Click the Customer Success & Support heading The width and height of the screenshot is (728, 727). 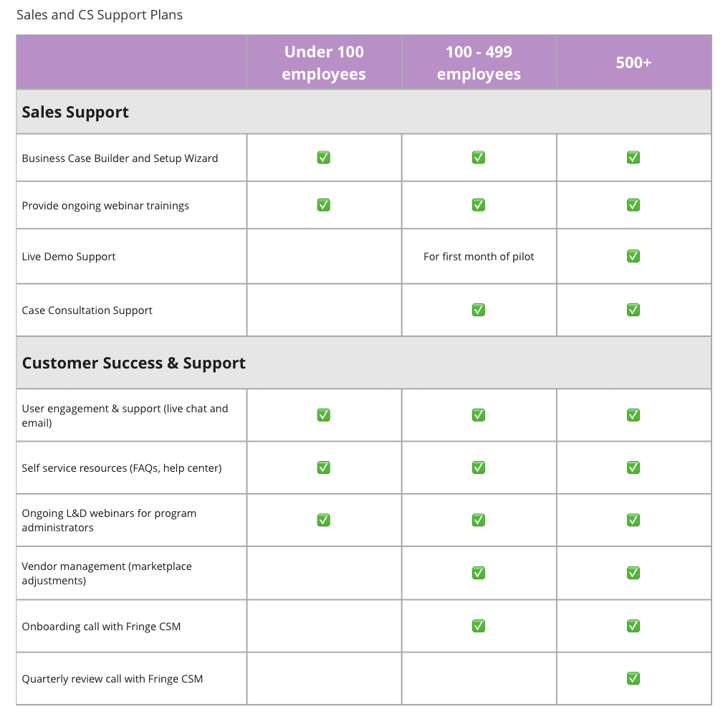[x=134, y=363]
